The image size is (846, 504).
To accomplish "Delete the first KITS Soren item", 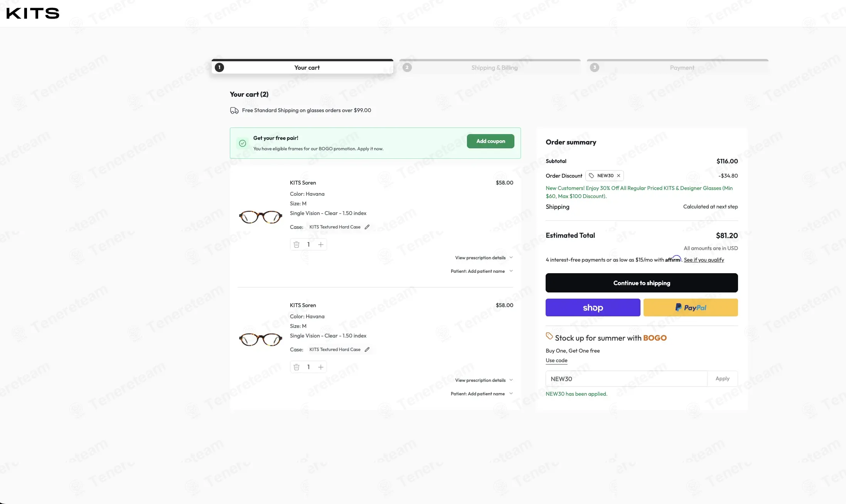I will (296, 245).
